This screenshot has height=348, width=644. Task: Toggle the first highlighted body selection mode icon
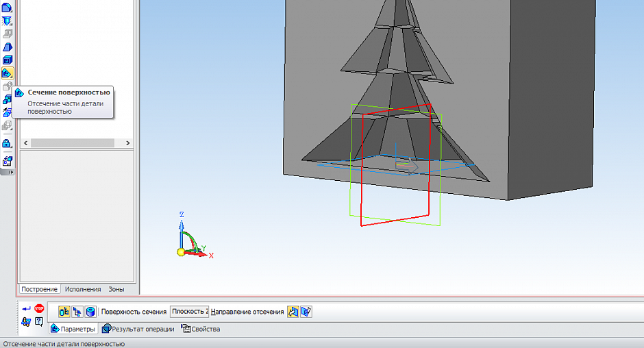[64, 312]
